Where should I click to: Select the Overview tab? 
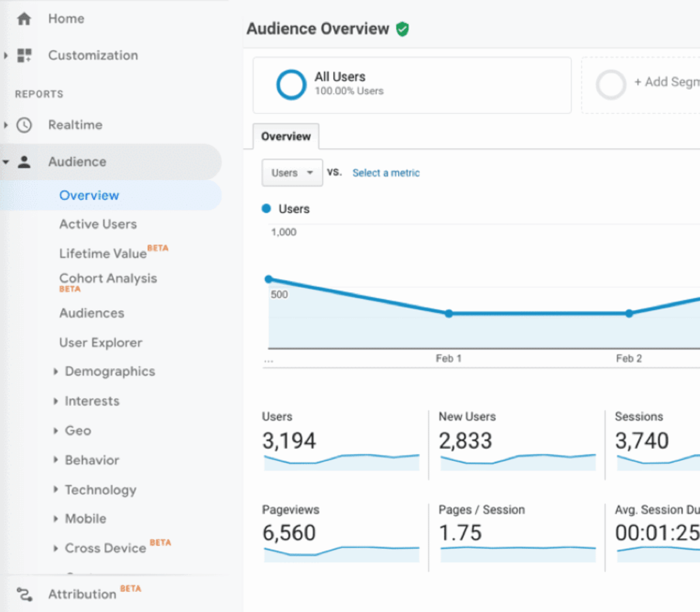pyautogui.click(x=286, y=136)
